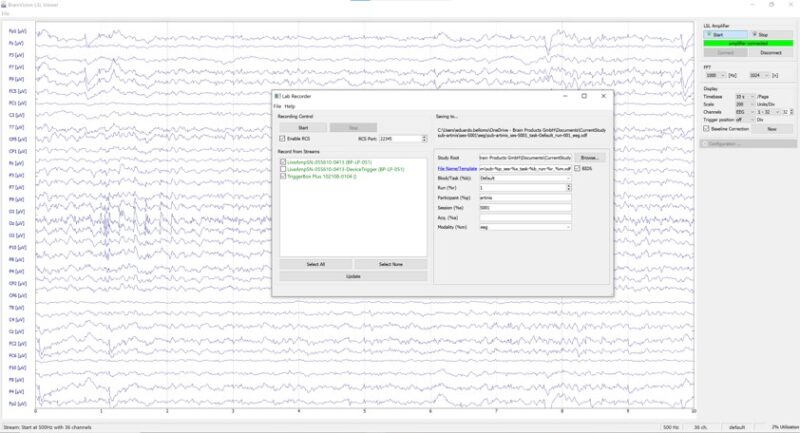
Task: Click the Lab Recorder window title icon
Action: 277,96
